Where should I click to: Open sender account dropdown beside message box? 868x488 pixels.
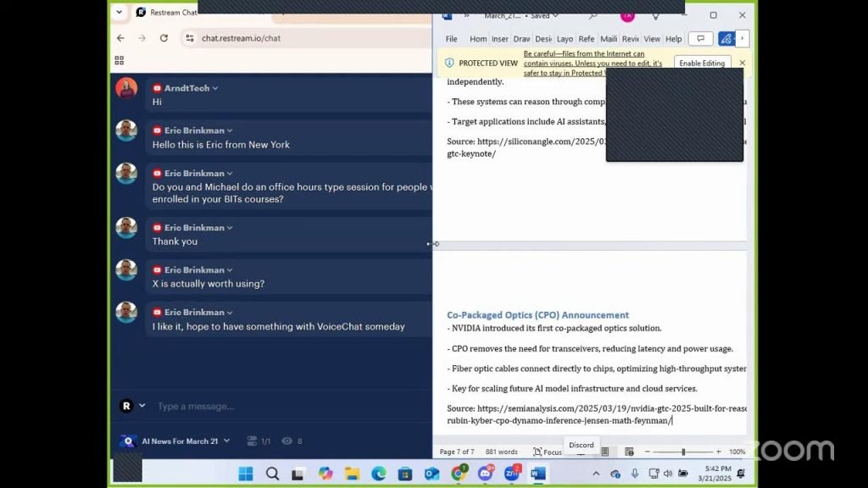(142, 406)
